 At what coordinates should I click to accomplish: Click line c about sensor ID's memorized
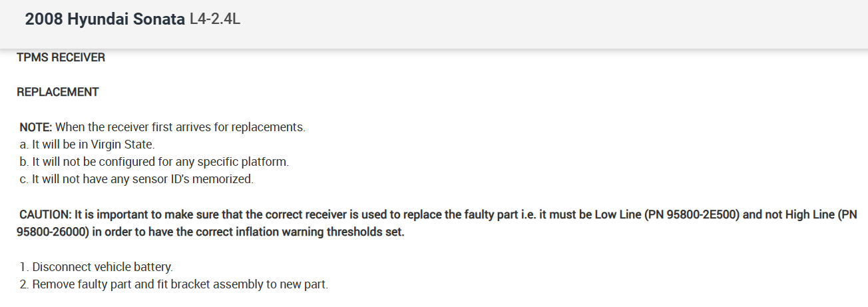click(136, 179)
